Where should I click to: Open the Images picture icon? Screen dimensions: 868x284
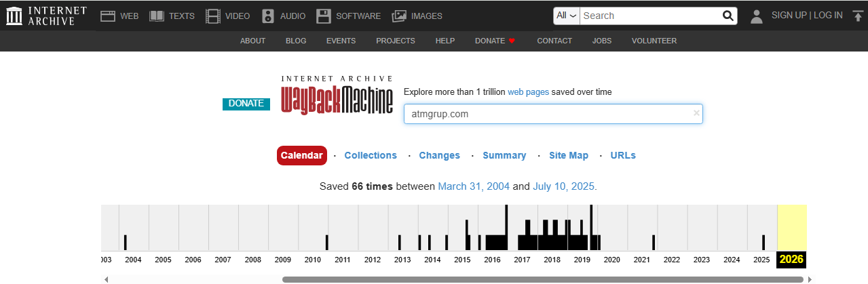399,16
